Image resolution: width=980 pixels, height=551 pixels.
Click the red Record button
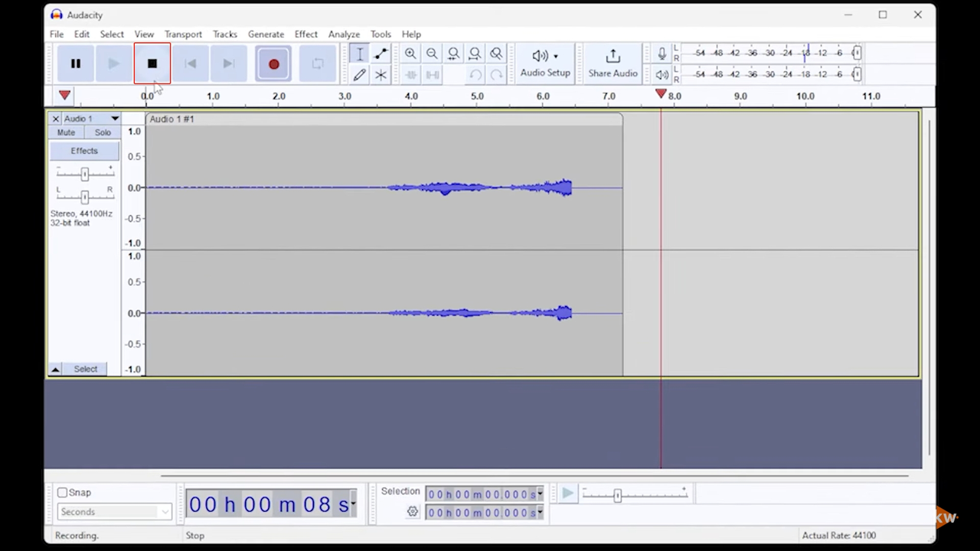pyautogui.click(x=273, y=64)
